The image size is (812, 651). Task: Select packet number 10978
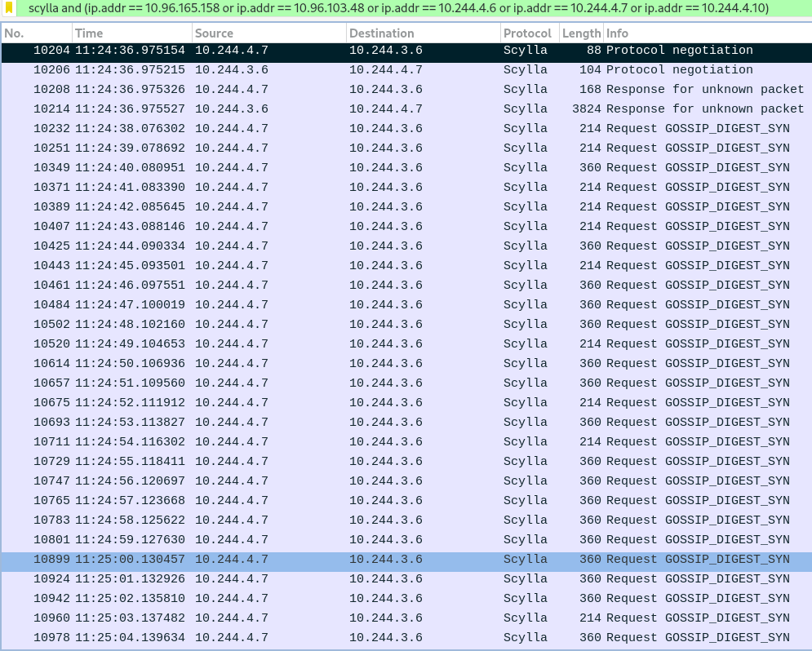point(406,638)
